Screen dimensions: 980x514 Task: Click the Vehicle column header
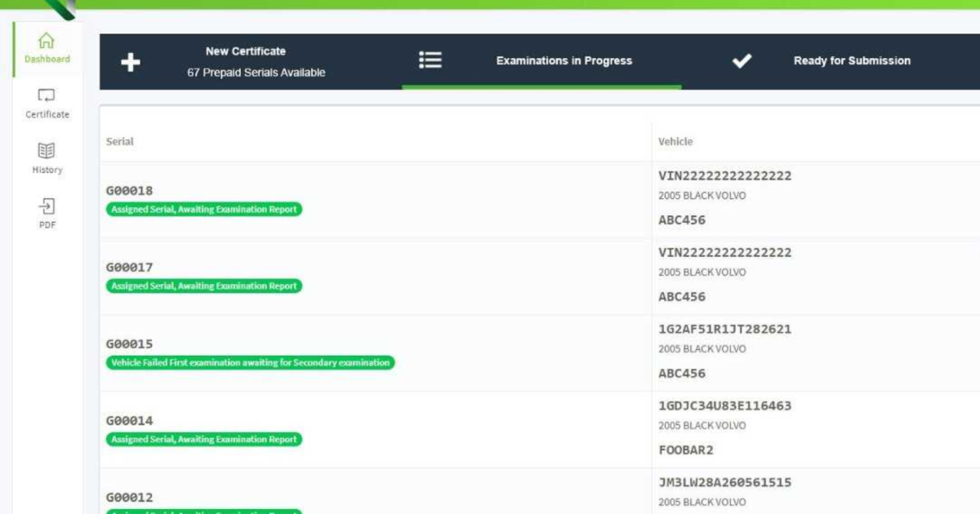(x=675, y=142)
